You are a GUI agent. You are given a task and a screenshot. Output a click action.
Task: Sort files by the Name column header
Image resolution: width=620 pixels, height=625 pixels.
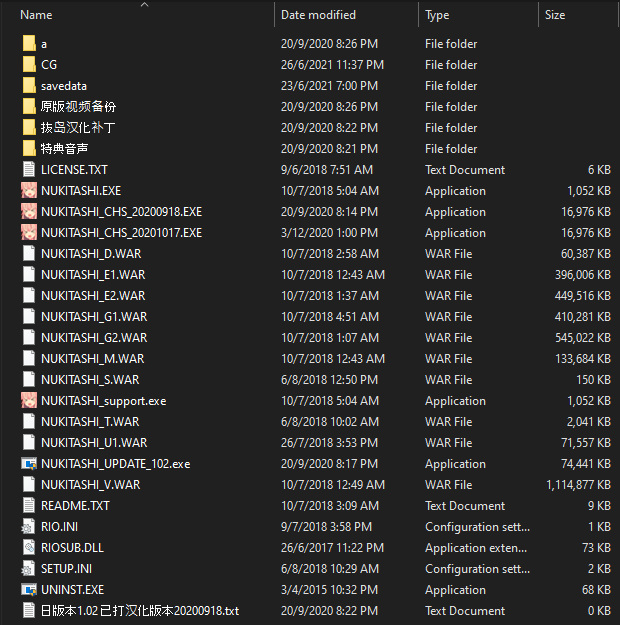[36, 15]
